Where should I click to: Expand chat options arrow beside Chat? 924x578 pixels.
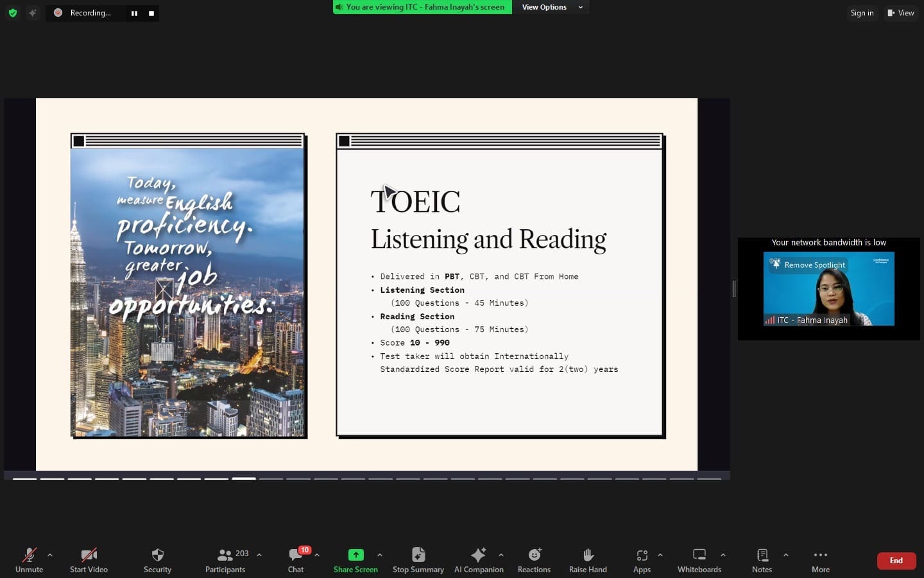coord(317,555)
